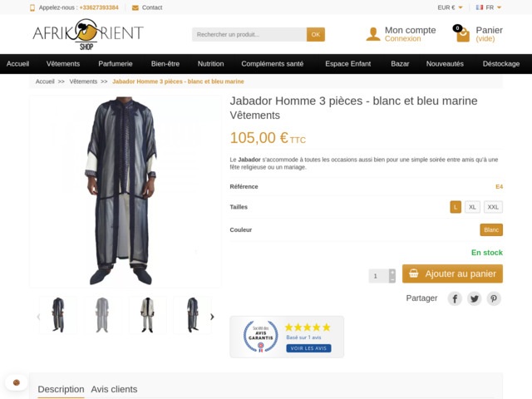Share product on Pinterest icon
532x399 pixels.
pyautogui.click(x=494, y=298)
